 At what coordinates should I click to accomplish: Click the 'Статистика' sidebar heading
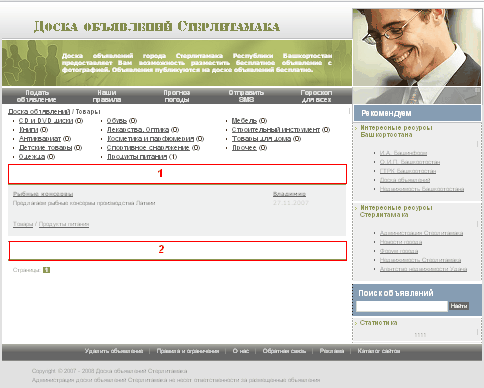[x=378, y=323]
